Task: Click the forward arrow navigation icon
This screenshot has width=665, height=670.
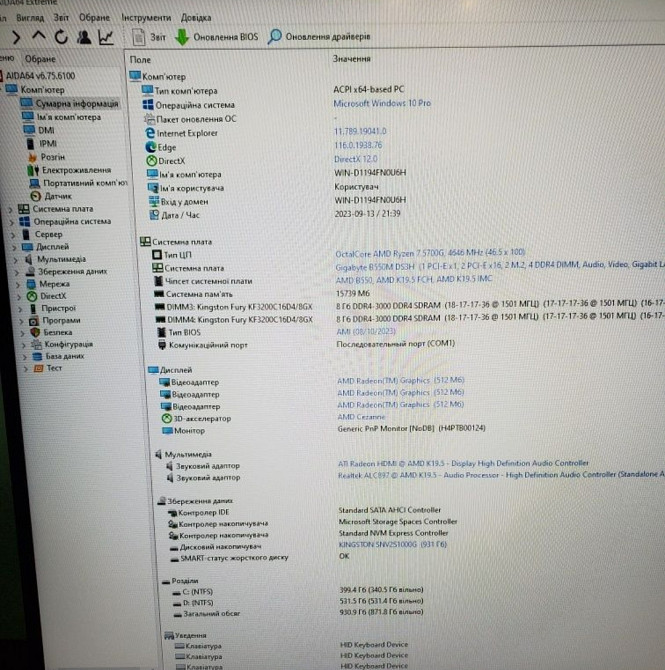Action: pyautogui.click(x=16, y=38)
